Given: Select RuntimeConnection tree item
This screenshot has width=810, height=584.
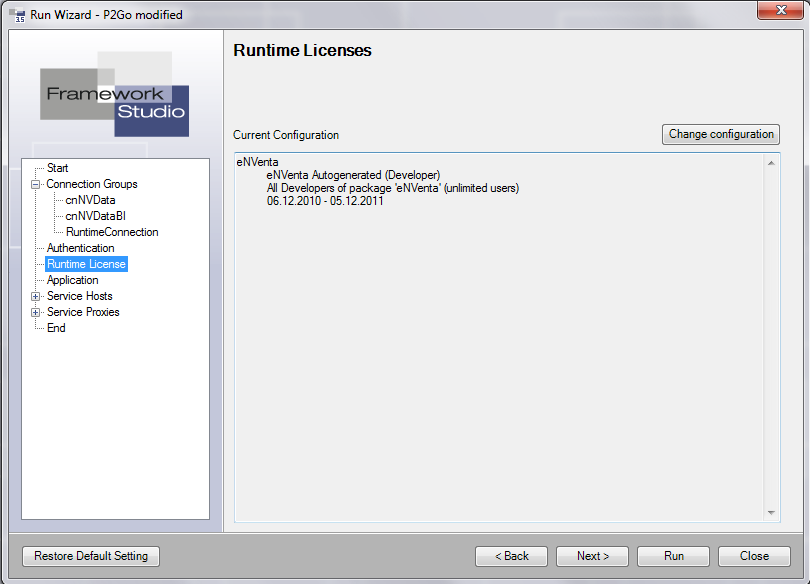Looking at the screenshot, I should pyautogui.click(x=112, y=232).
